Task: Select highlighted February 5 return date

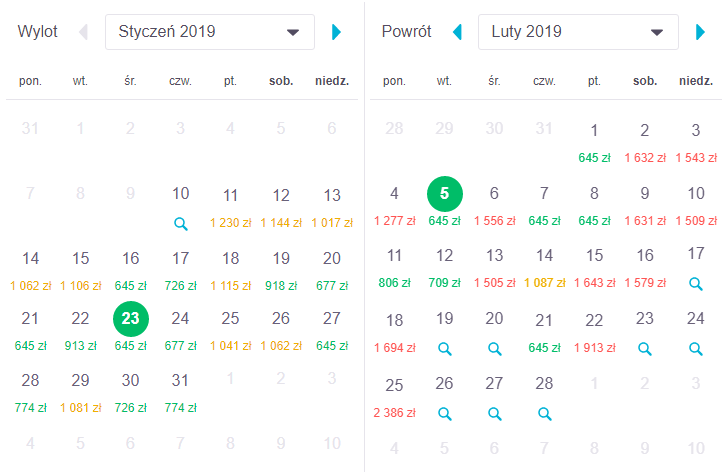Action: pyautogui.click(x=444, y=194)
